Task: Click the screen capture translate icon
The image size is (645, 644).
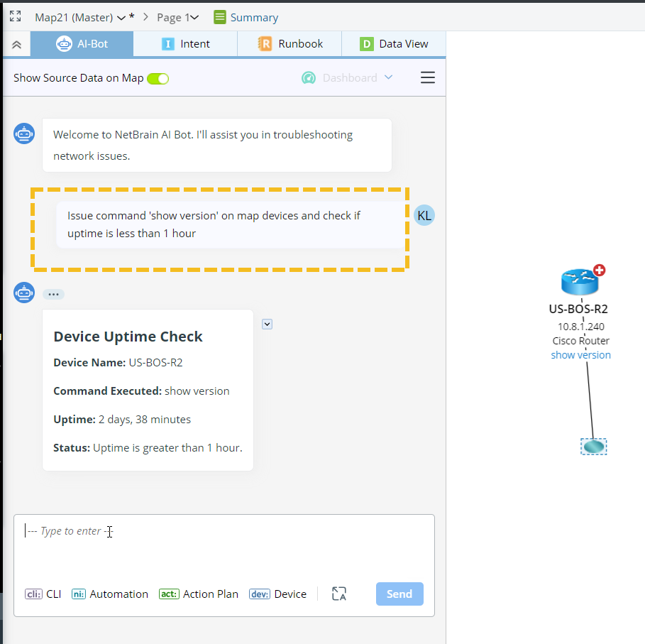Action: [339, 594]
